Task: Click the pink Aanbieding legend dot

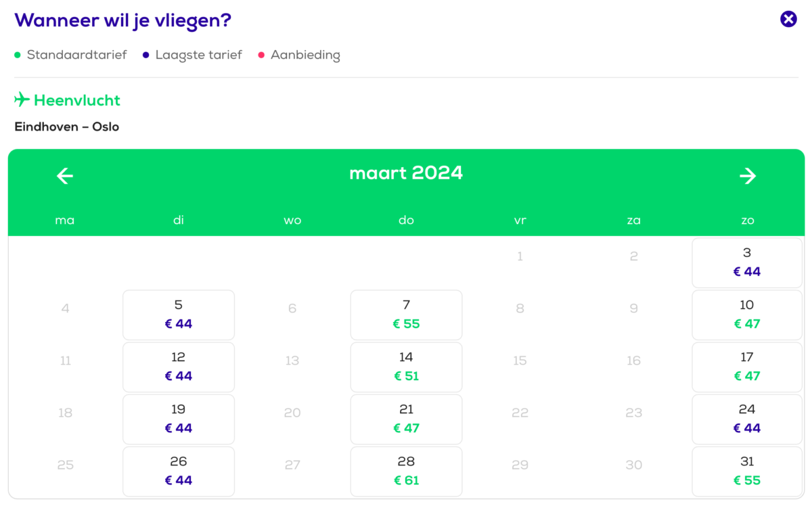Action: coord(261,55)
